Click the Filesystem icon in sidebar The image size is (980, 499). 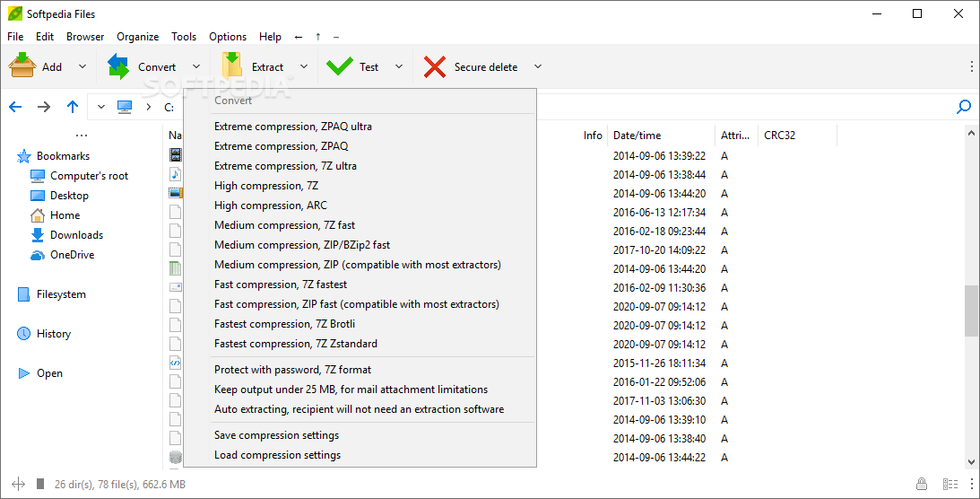coord(23,294)
